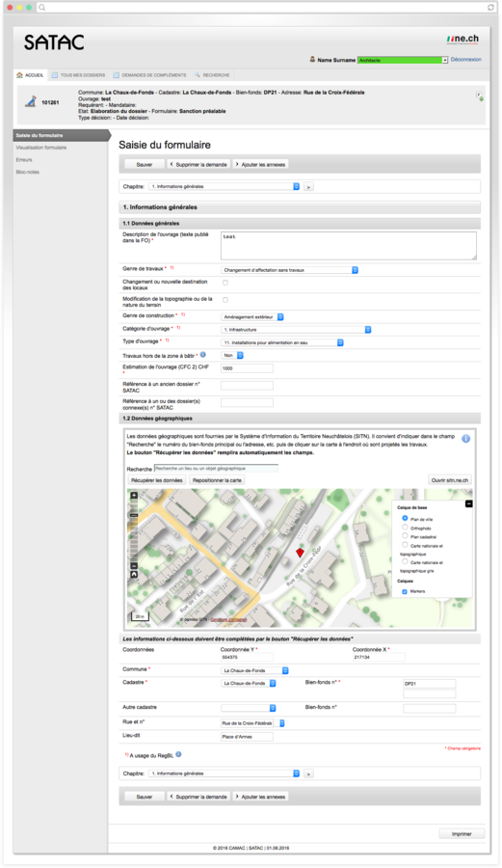Select the Plan de ville base layer

tap(405, 519)
